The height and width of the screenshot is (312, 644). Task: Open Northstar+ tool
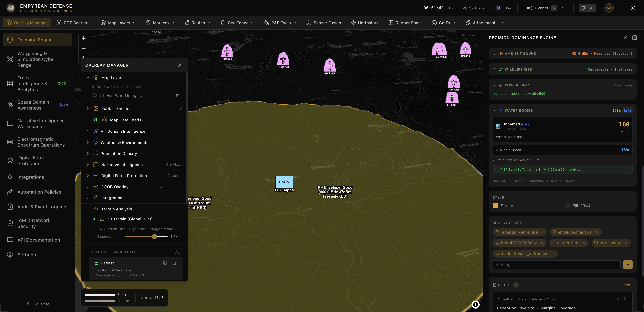coord(364,23)
